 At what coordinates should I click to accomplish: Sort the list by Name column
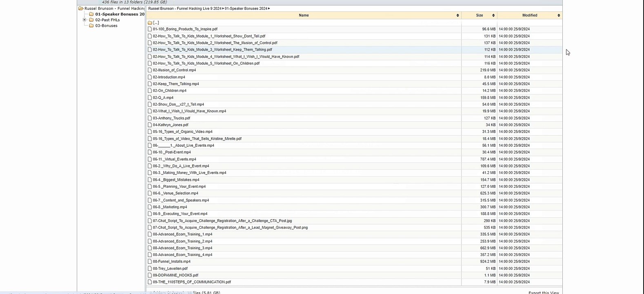tap(304, 15)
